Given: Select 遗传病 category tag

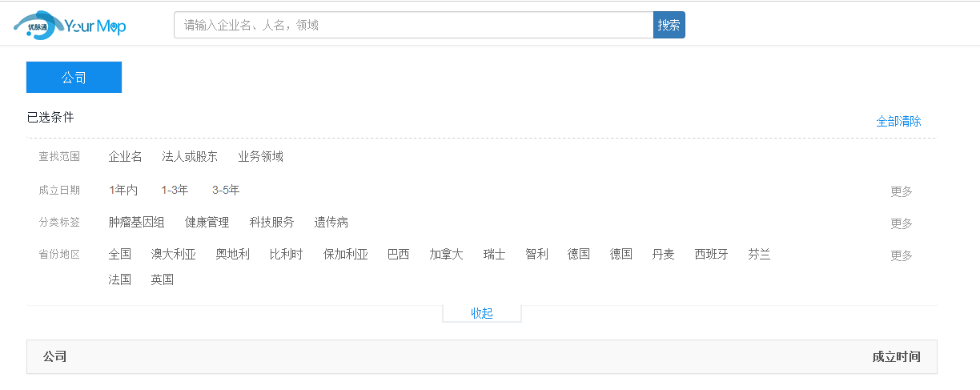Looking at the screenshot, I should click(331, 223).
